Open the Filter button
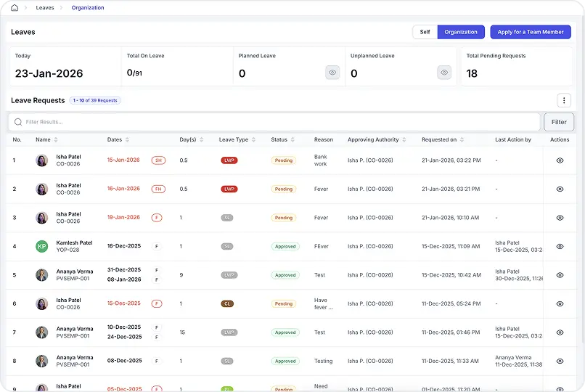The height and width of the screenshot is (392, 585). (x=559, y=122)
